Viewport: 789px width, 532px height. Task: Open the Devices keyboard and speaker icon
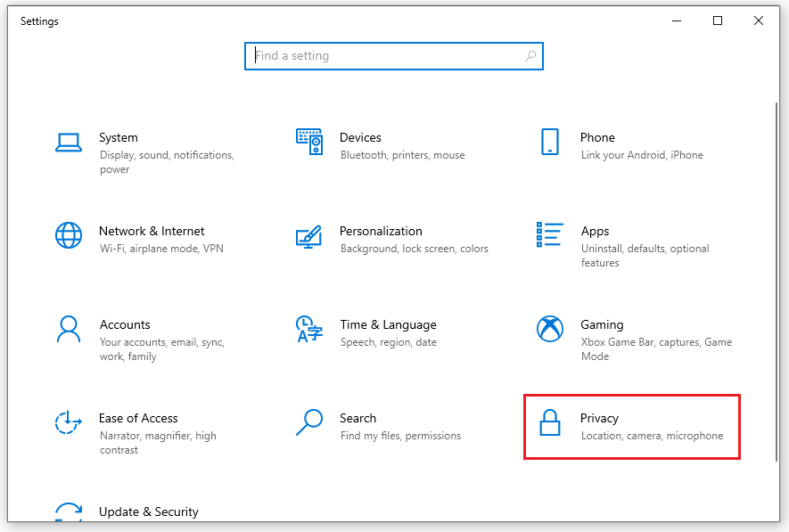coord(309,142)
